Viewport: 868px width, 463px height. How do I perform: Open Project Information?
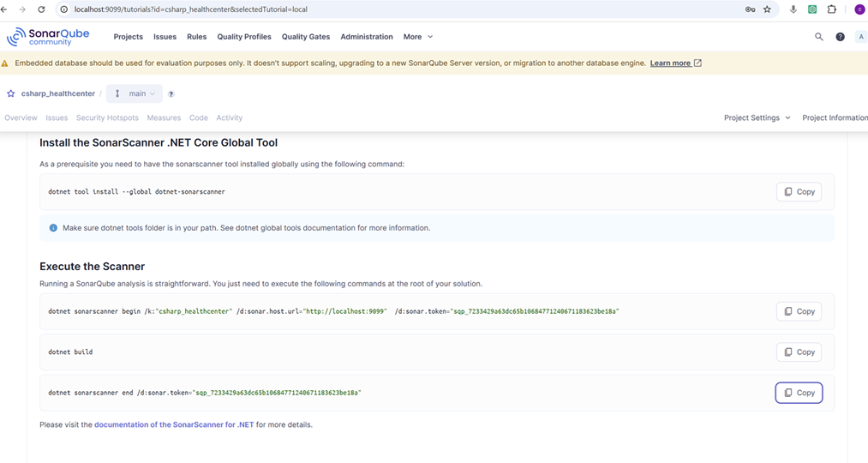(x=835, y=118)
